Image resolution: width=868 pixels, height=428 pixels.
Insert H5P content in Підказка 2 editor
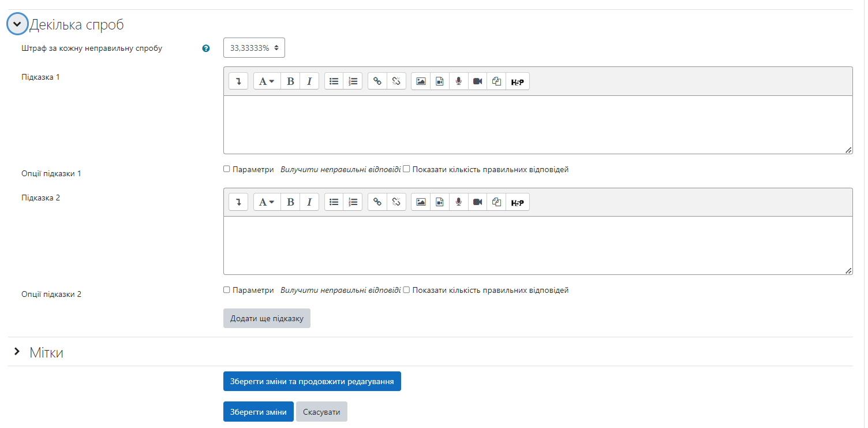tap(518, 202)
